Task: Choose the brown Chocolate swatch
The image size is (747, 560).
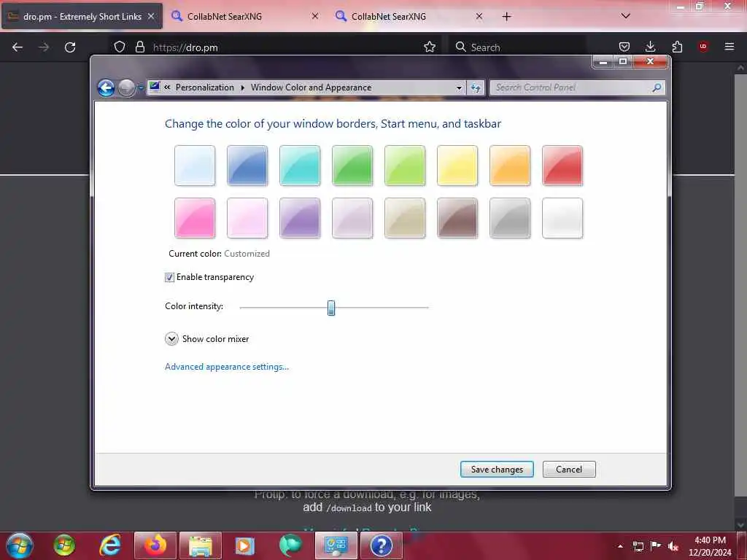Action: click(457, 217)
